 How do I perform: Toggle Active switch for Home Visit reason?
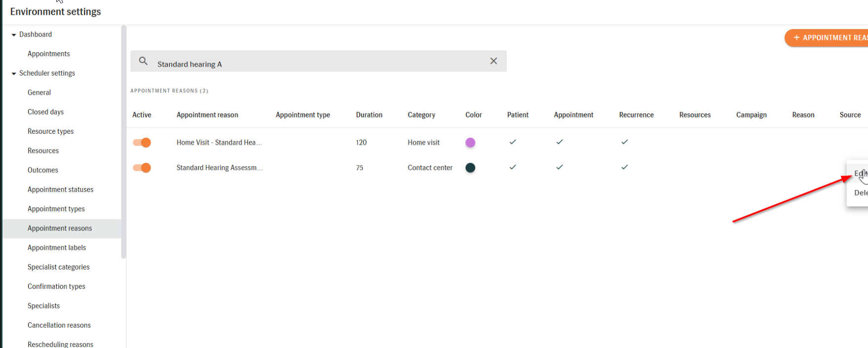pyautogui.click(x=142, y=143)
